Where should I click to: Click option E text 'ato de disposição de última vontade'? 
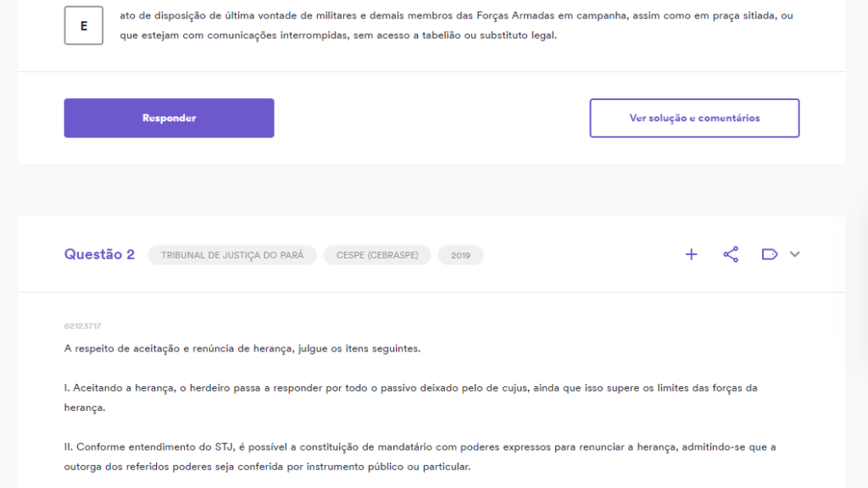click(456, 25)
